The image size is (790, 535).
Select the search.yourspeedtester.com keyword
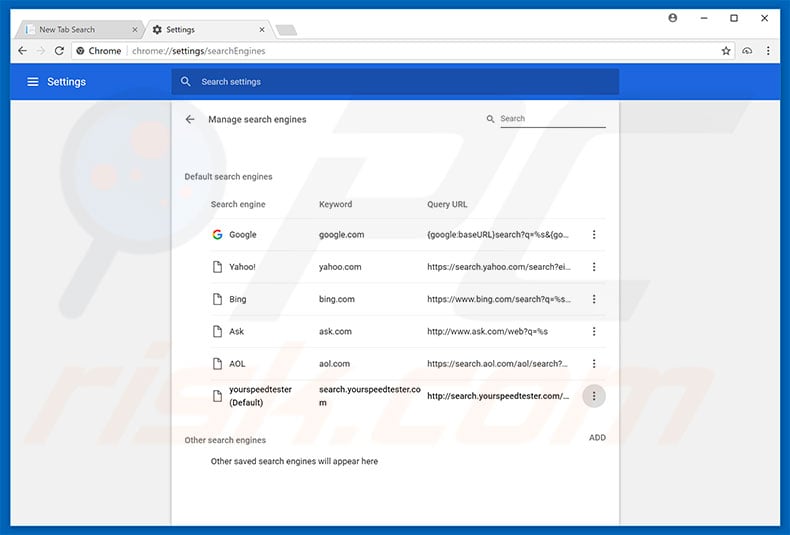[x=369, y=396]
